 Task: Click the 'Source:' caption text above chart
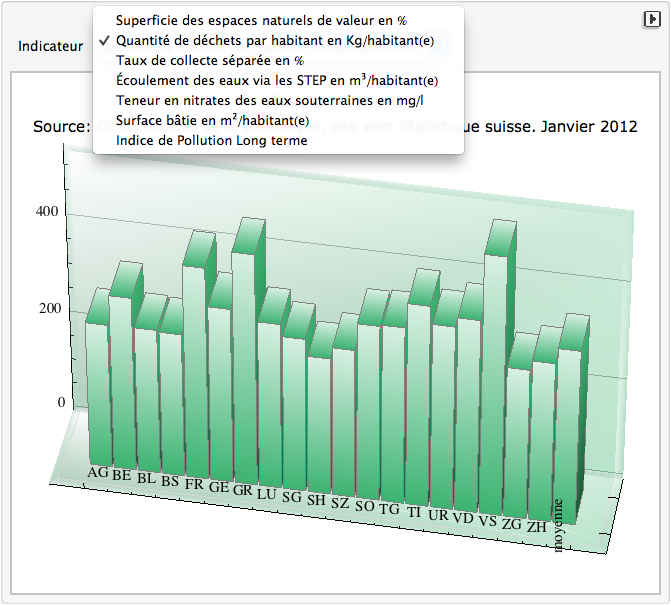[61, 127]
